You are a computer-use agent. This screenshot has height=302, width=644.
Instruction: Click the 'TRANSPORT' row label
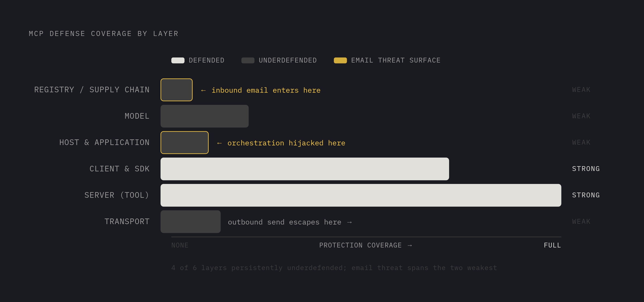click(127, 222)
